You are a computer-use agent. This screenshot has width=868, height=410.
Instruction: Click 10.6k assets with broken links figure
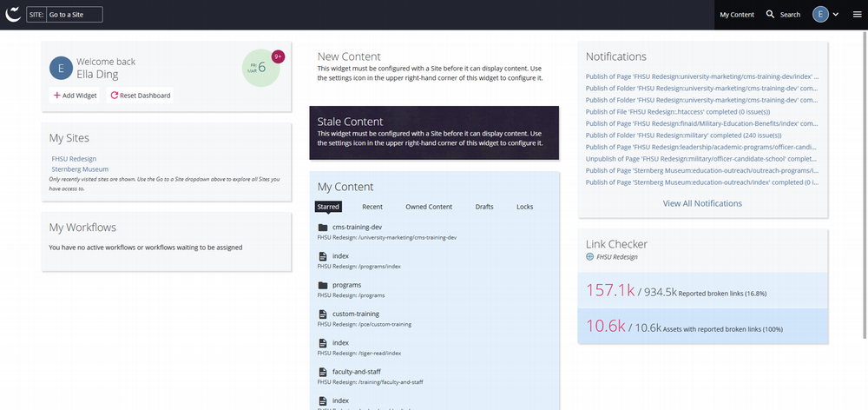click(606, 326)
